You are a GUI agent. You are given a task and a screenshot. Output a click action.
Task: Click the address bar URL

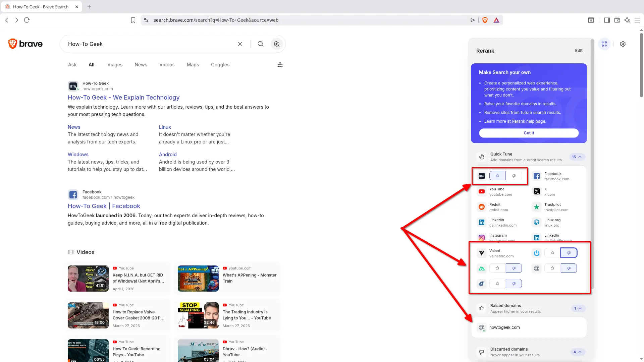click(x=216, y=20)
